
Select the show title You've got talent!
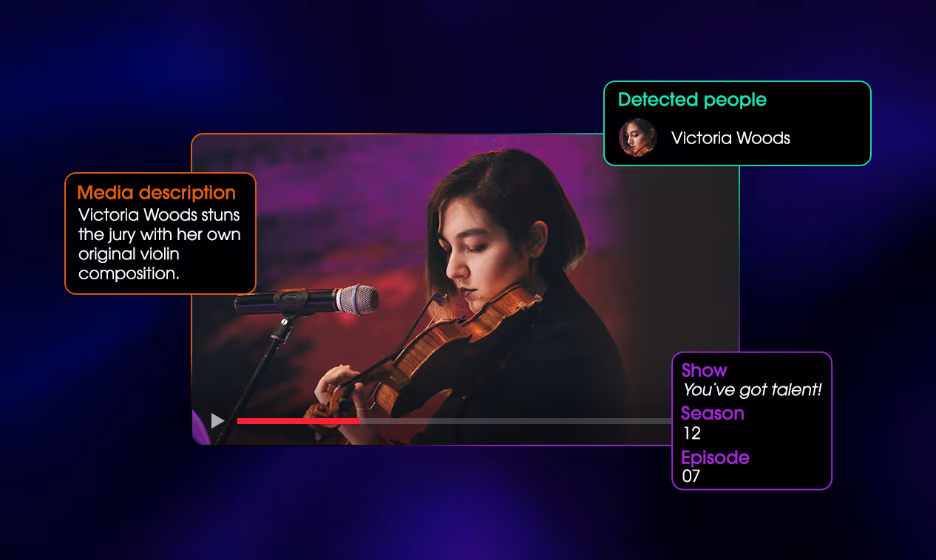(752, 390)
